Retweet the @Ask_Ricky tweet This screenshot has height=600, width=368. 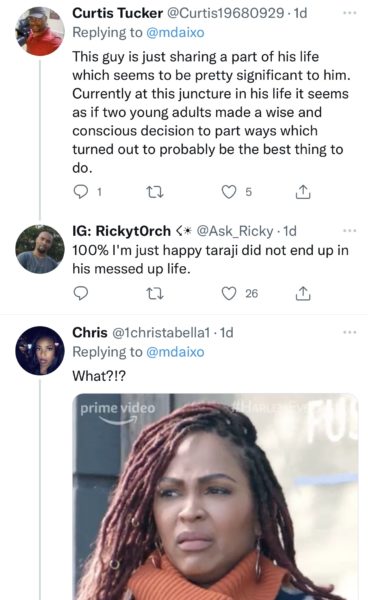point(155,293)
